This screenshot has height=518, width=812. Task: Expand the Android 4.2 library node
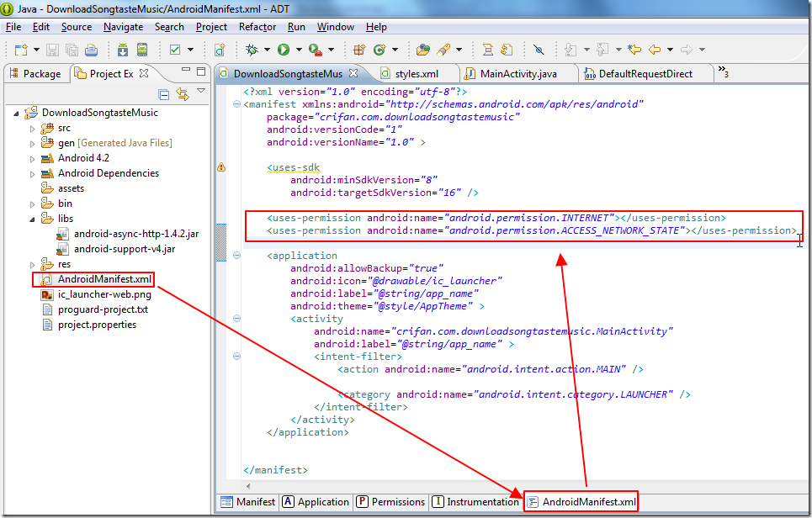coord(32,159)
